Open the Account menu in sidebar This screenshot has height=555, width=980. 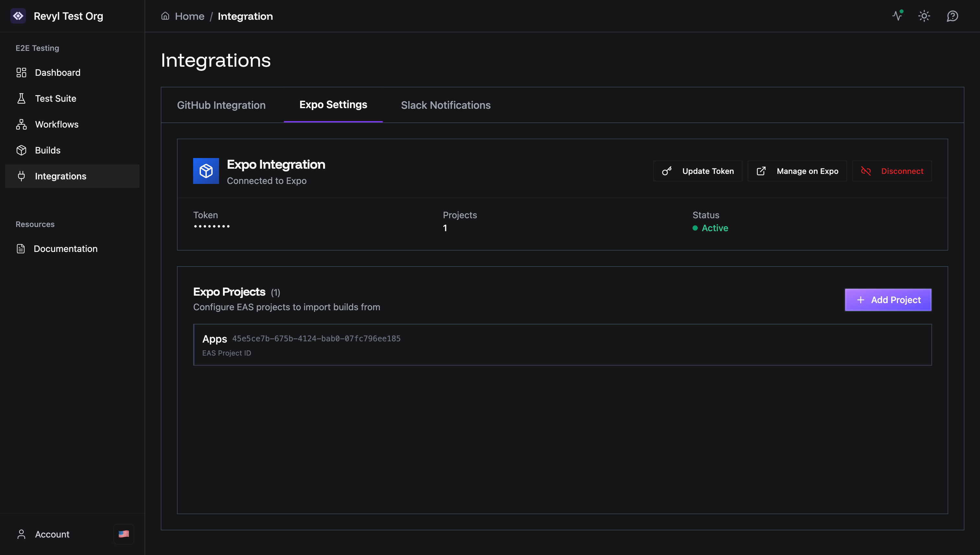point(52,534)
